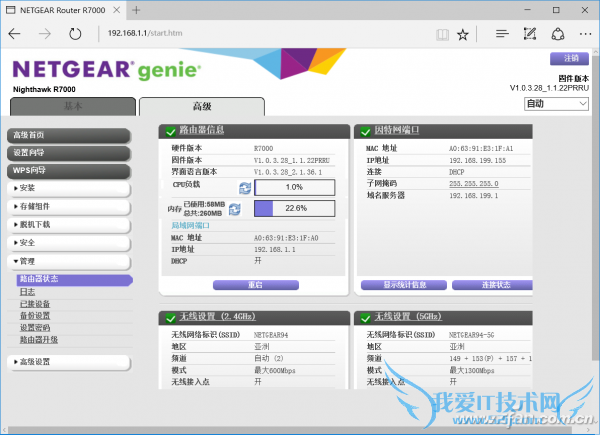Reload the router page

pos(75,34)
